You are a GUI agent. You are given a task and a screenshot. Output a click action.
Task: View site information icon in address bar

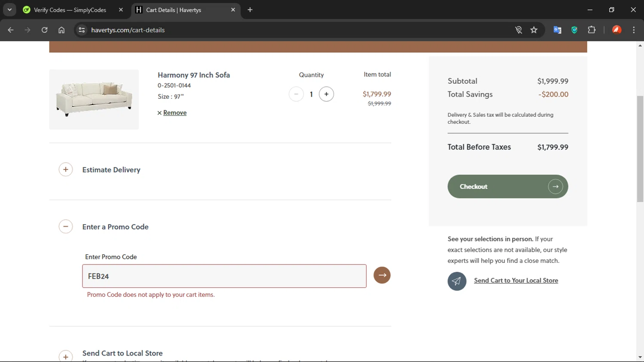point(82,30)
